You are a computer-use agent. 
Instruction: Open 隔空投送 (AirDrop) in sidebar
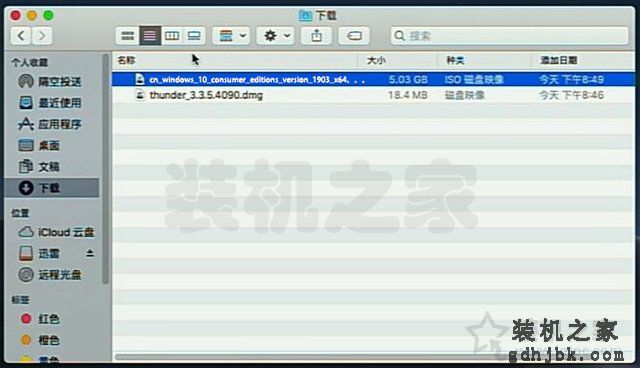pyautogui.click(x=51, y=82)
